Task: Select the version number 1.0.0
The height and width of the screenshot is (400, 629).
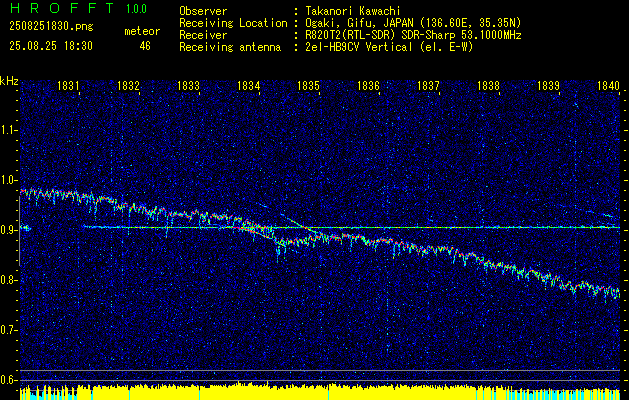Action: (x=136, y=9)
